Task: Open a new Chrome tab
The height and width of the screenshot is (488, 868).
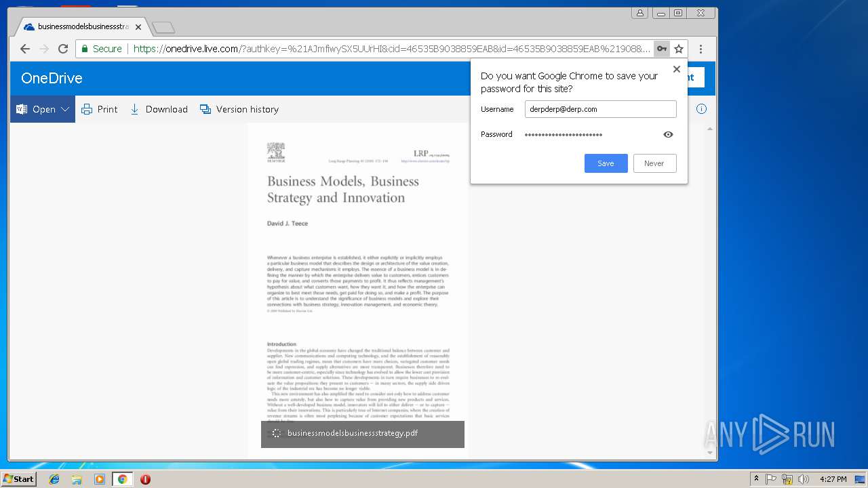Action: pyautogui.click(x=163, y=28)
